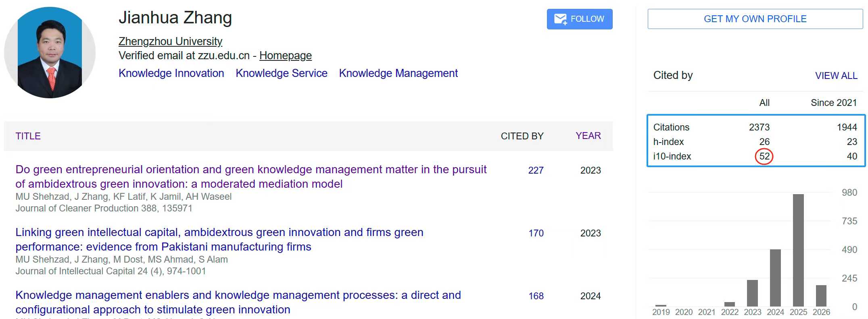Click the Follow button with envelope icon
The width and height of the screenshot is (868, 319).
(579, 19)
